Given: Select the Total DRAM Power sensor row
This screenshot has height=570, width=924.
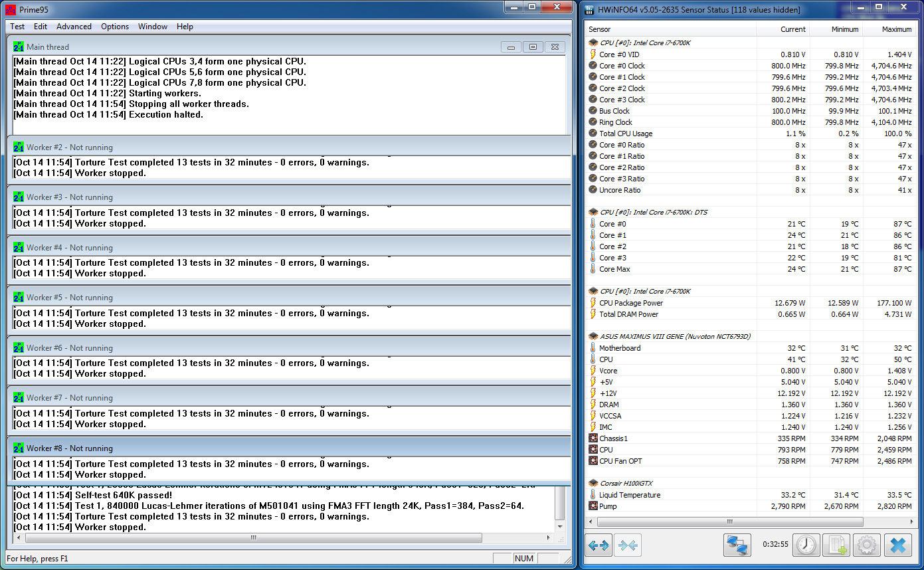Looking at the screenshot, I should pos(751,314).
